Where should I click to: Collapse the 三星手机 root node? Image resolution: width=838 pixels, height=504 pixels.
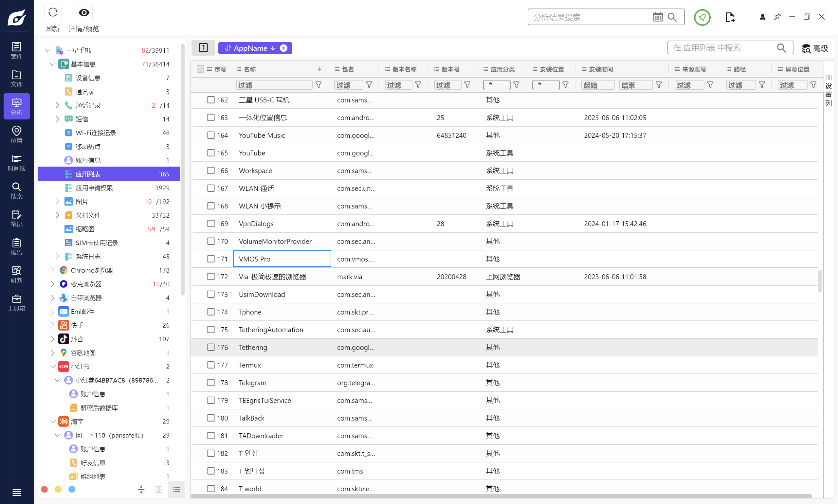pos(48,50)
